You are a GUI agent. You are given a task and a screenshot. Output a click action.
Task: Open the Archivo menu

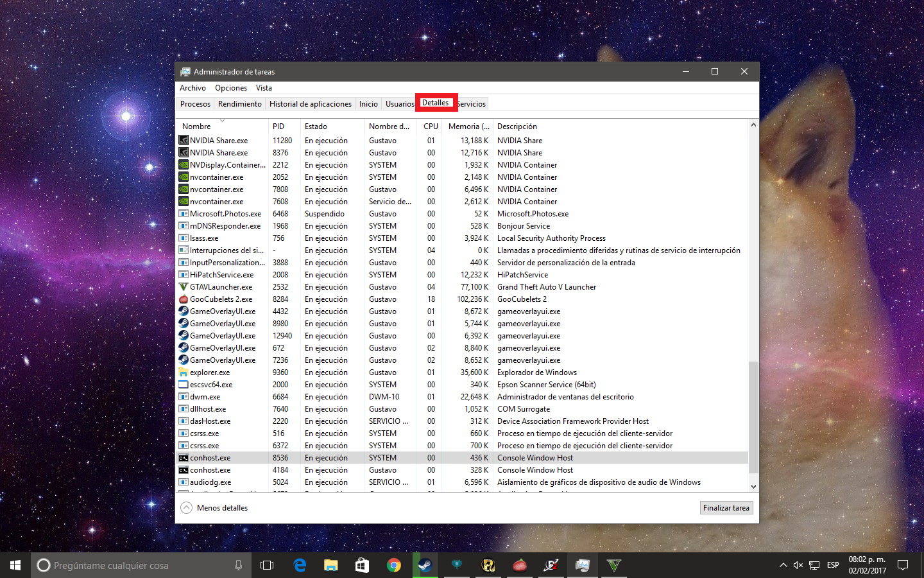pos(193,88)
